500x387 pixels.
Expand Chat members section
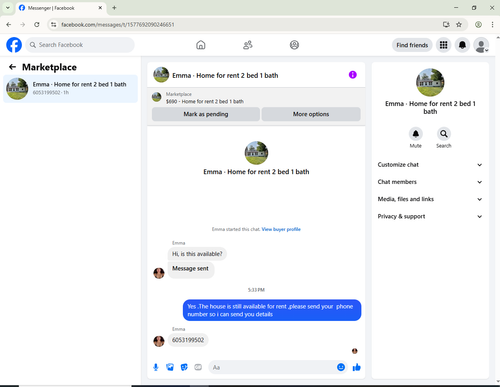tap(430, 182)
